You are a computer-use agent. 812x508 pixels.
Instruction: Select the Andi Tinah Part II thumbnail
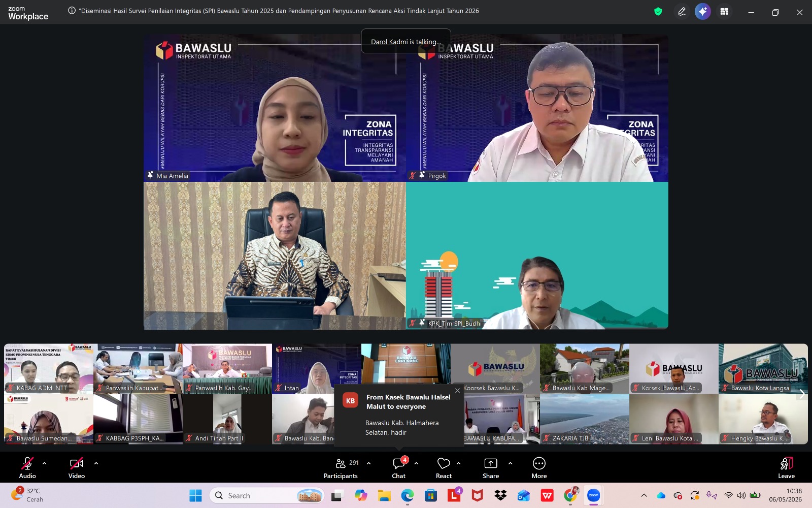point(227,419)
